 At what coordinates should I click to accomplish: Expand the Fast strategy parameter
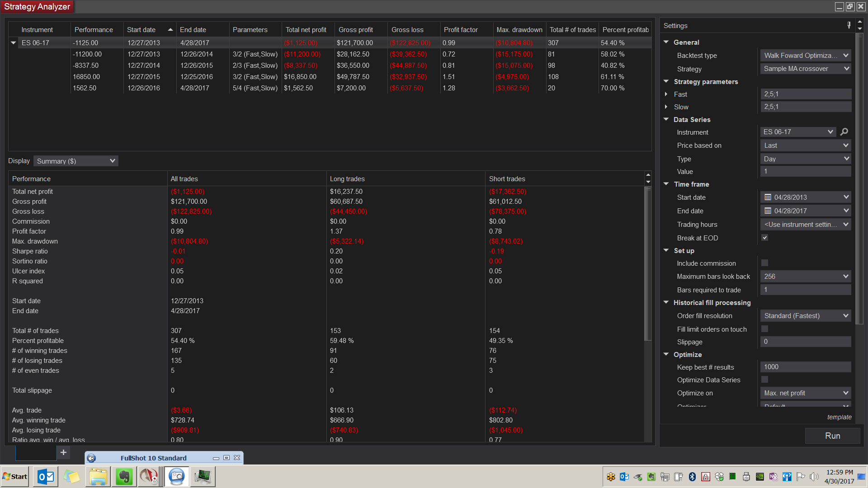666,94
